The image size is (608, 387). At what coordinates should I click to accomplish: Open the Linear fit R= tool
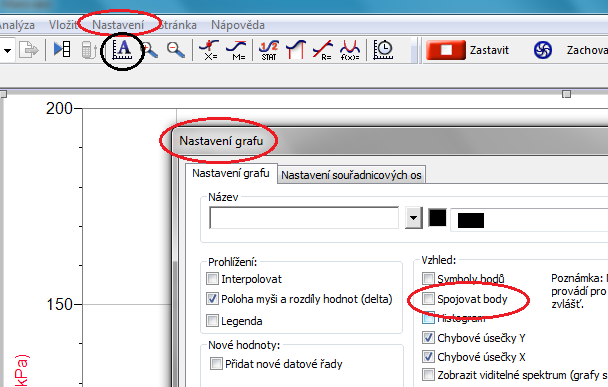click(323, 50)
